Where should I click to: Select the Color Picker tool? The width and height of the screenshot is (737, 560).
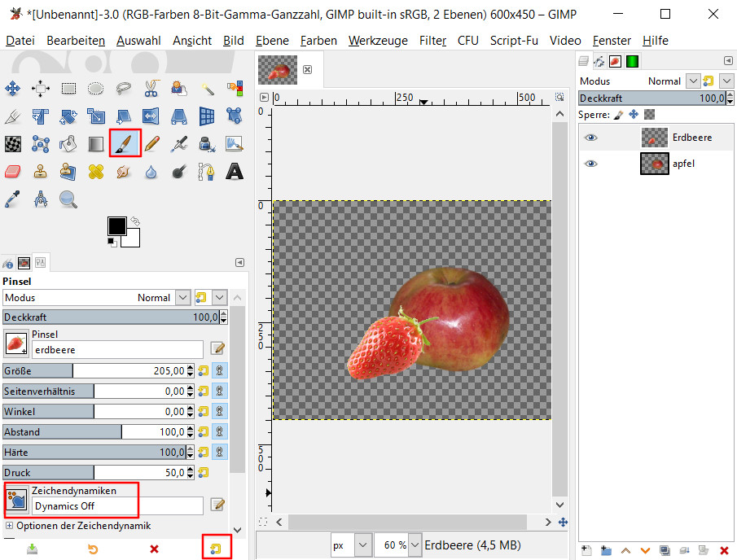click(x=13, y=199)
